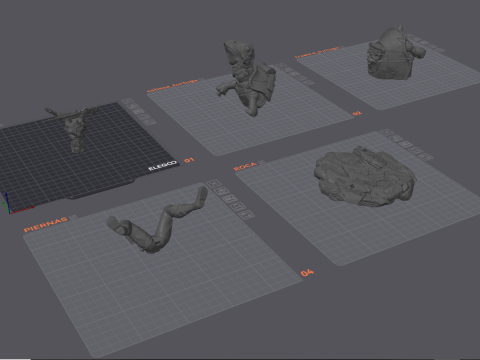This screenshot has width=480, height=360.
Task: Remove the ROCA plate with its X icon
Action: click(x=386, y=132)
